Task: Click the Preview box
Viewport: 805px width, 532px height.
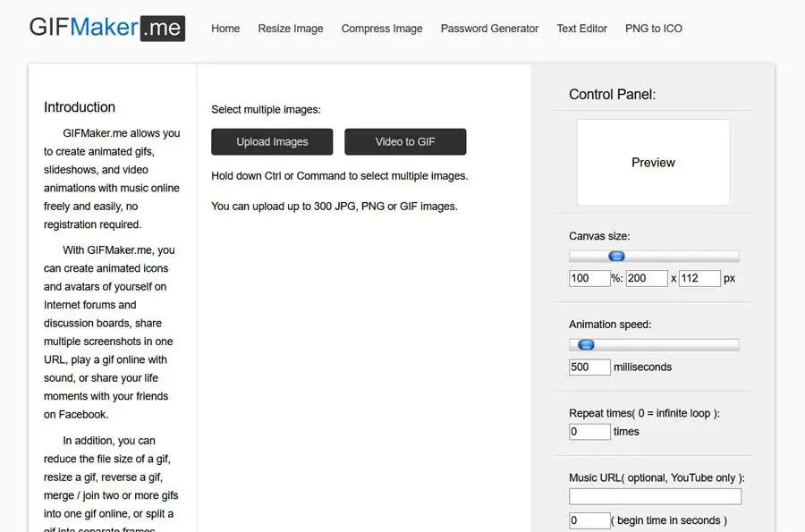Action: point(653,163)
